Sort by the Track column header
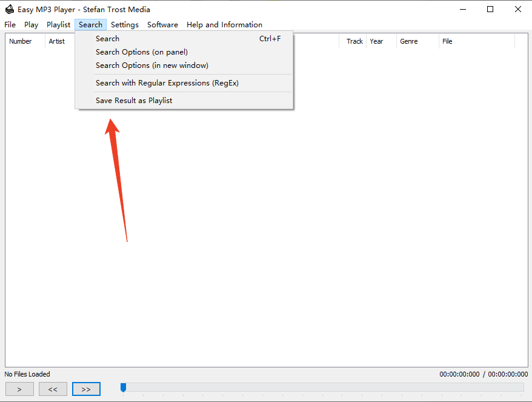The image size is (532, 402). (353, 41)
